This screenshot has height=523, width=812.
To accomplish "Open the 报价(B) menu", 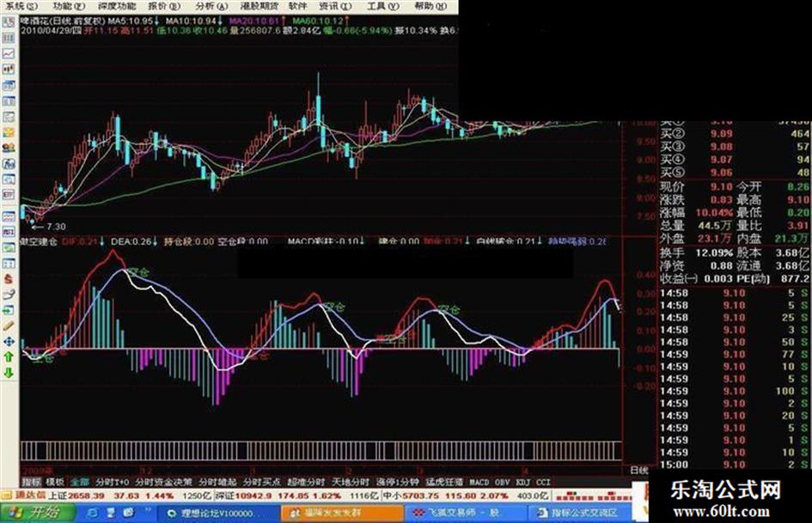I will pyautogui.click(x=164, y=6).
